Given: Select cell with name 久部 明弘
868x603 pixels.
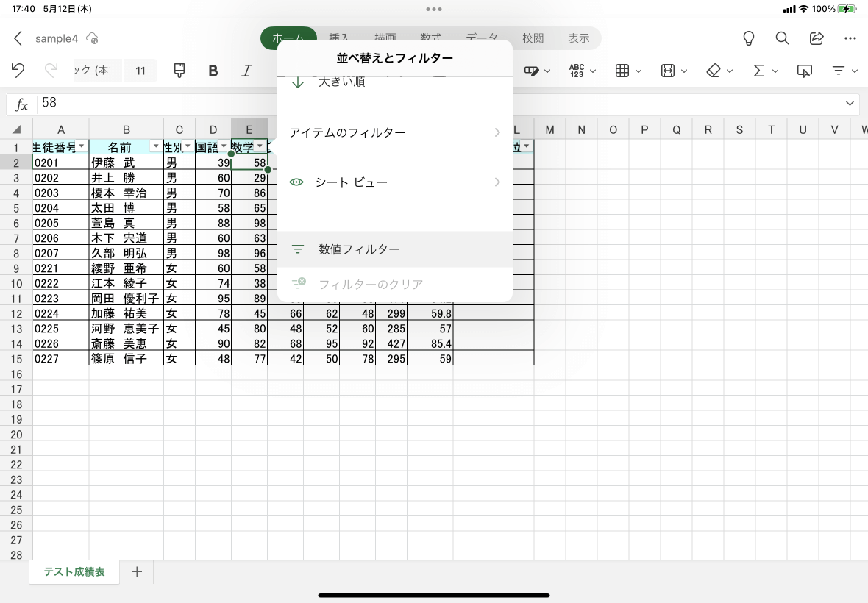Looking at the screenshot, I should click(127, 253).
